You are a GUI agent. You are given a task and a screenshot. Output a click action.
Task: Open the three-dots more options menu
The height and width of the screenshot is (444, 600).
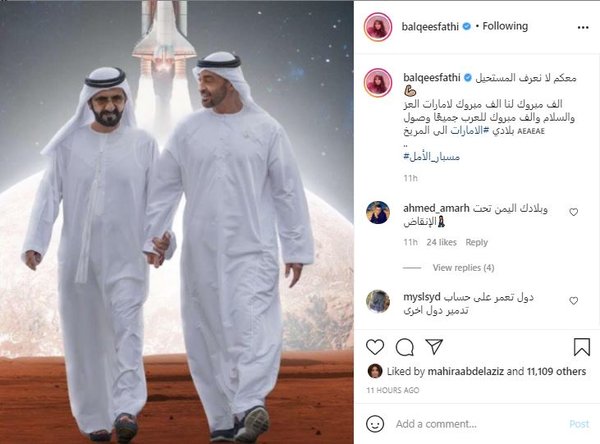coord(582,28)
